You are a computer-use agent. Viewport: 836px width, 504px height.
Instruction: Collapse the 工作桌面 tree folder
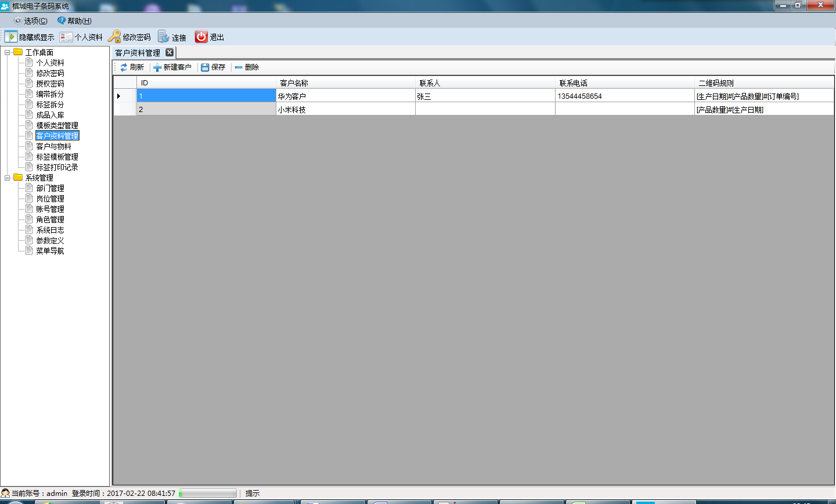[8, 52]
